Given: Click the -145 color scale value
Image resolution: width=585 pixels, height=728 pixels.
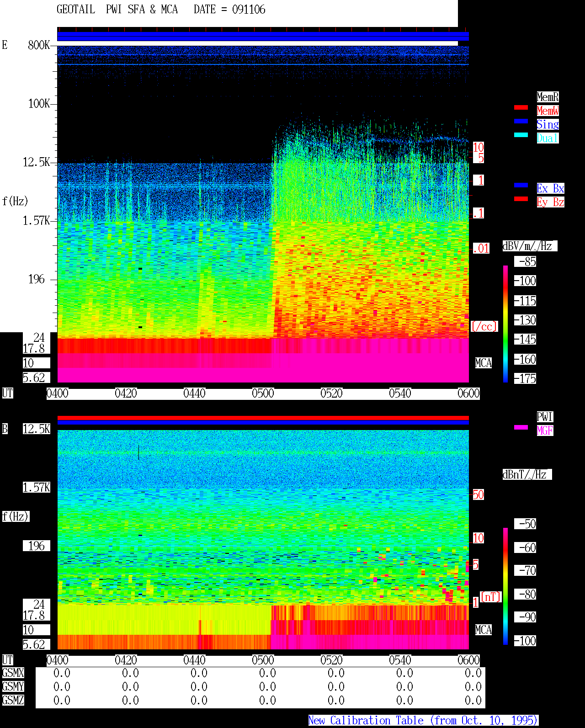Looking at the screenshot, I should pos(525,339).
